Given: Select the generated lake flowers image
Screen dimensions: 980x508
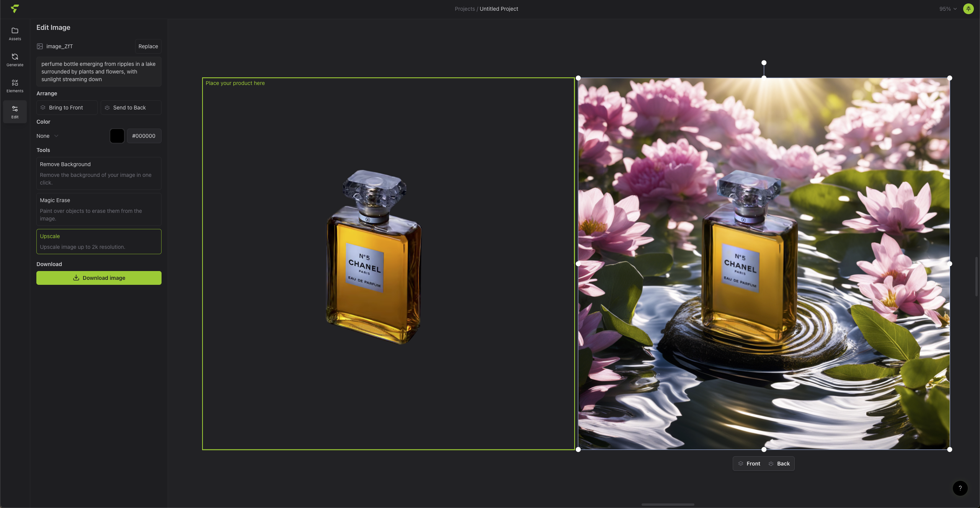Looking at the screenshot, I should point(764,264).
